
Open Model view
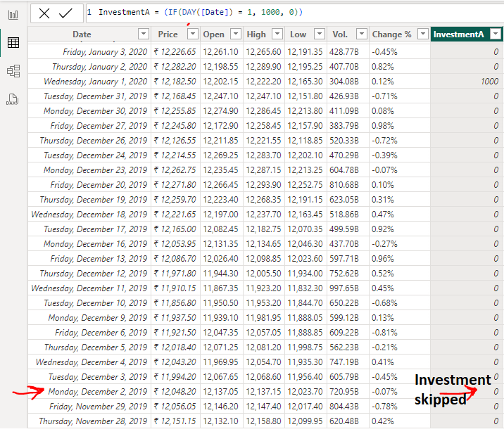coord(13,71)
